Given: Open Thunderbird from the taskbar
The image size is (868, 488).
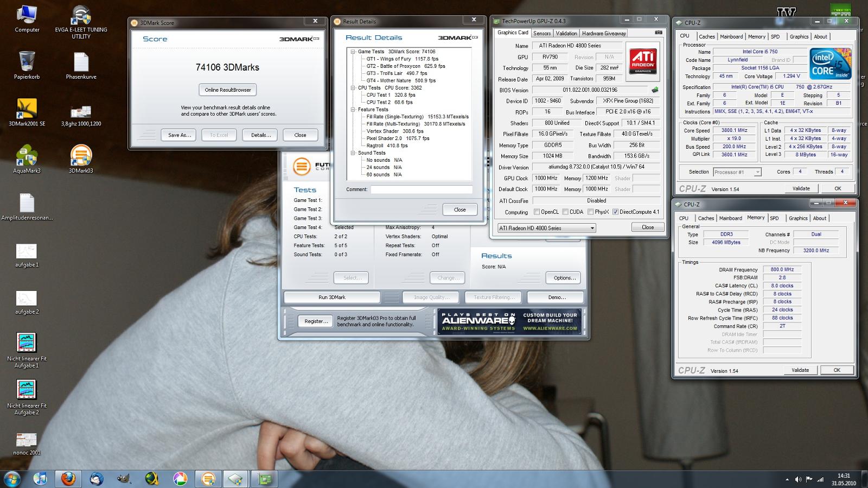Looking at the screenshot, I should point(97,479).
